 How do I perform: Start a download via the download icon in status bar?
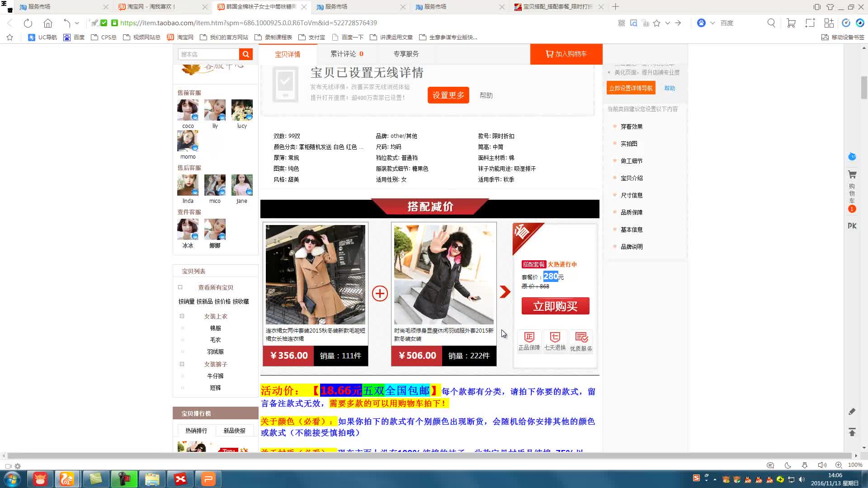tap(805, 465)
